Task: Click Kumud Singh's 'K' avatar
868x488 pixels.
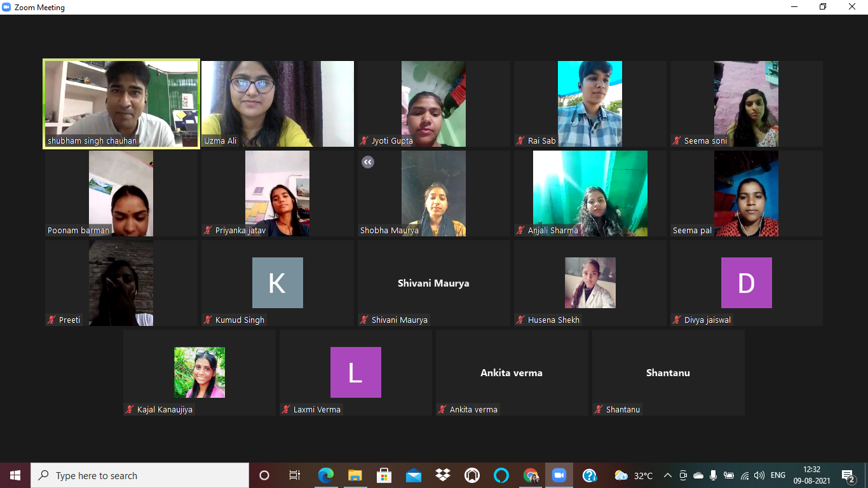Action: (x=278, y=283)
